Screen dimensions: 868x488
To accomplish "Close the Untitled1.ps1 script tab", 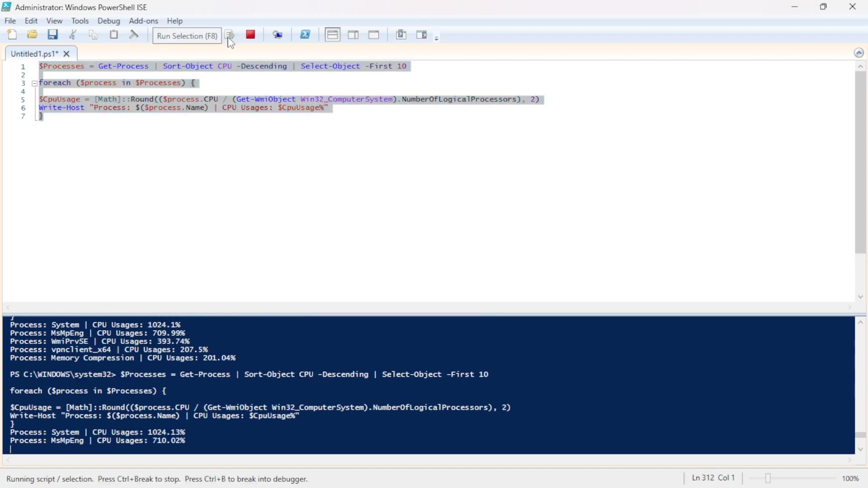I will (66, 53).
